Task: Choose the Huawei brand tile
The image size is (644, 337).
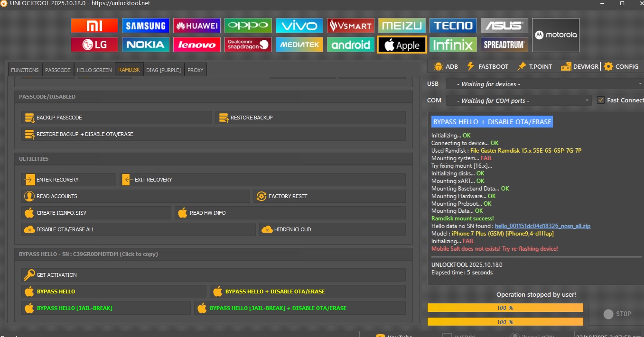Action: click(196, 26)
